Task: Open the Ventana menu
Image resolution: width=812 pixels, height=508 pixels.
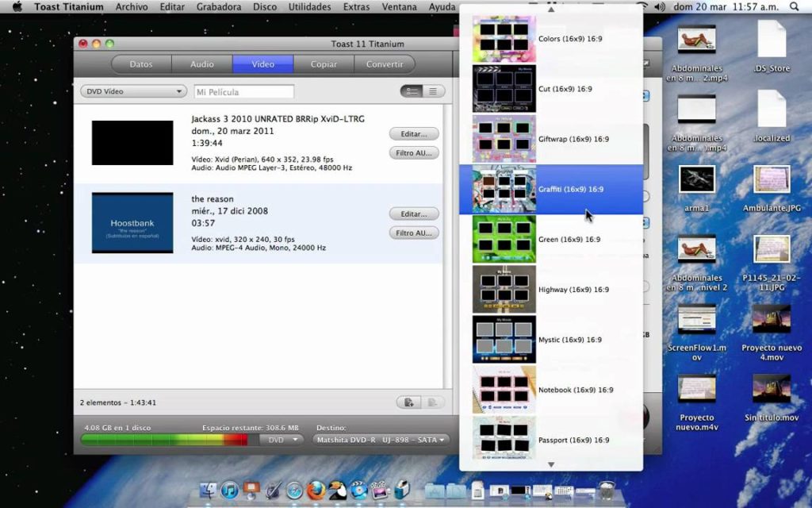Action: point(400,6)
